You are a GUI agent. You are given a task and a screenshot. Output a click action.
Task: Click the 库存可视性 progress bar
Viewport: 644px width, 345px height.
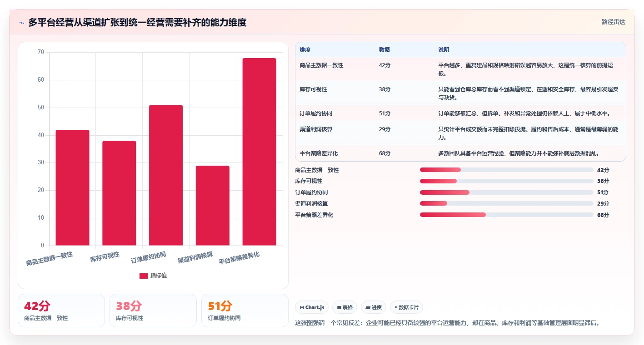[x=507, y=181]
